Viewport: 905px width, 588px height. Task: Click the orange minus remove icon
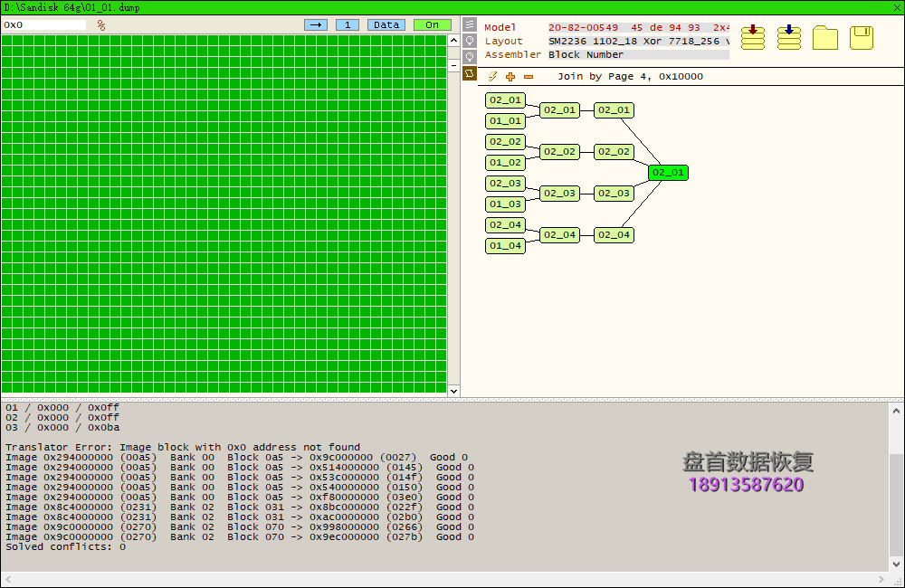pos(529,77)
